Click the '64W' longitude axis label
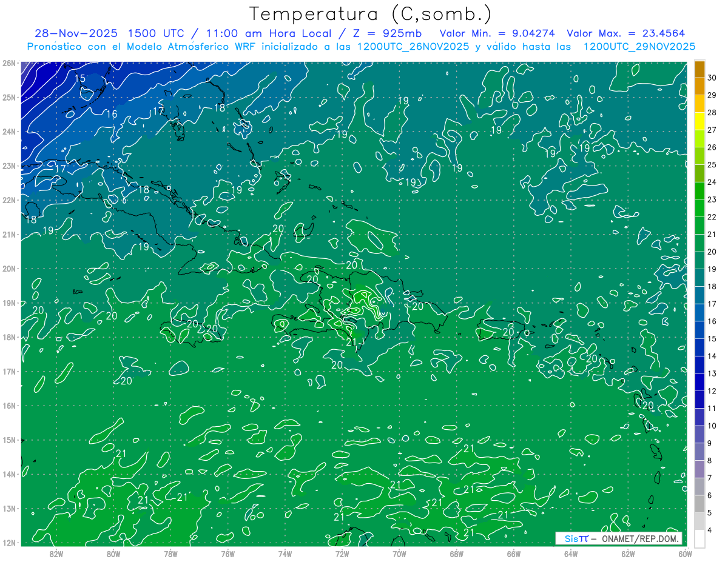This screenshot has width=728, height=562. (571, 554)
